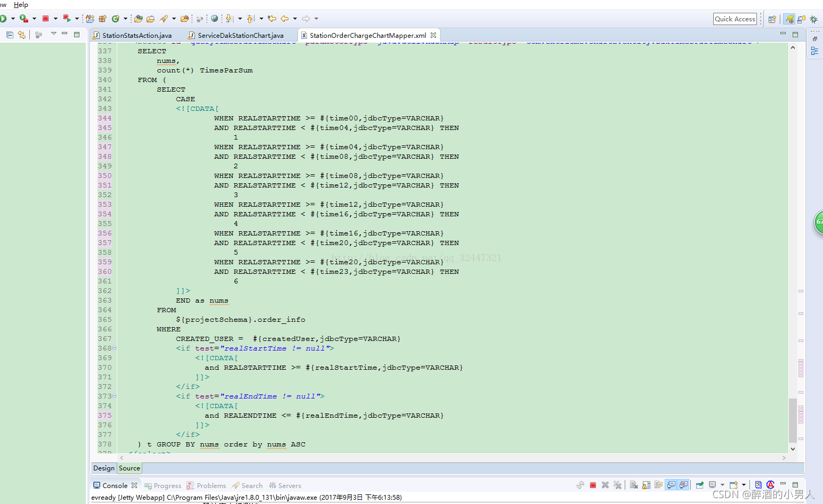Open the Progress view tab
Viewport: 823px width, 504px height.
coord(163,485)
